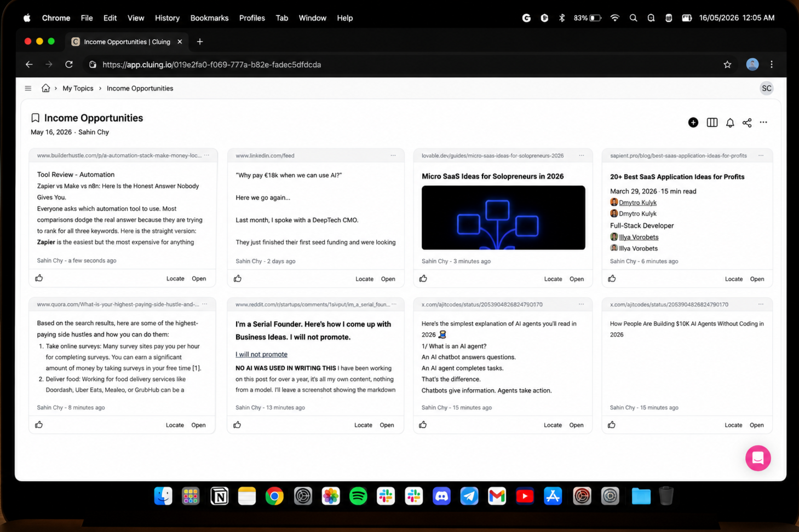Like the 20+ Best SaaS Application Ideas card
Screen dimensions: 799x532
coord(612,279)
